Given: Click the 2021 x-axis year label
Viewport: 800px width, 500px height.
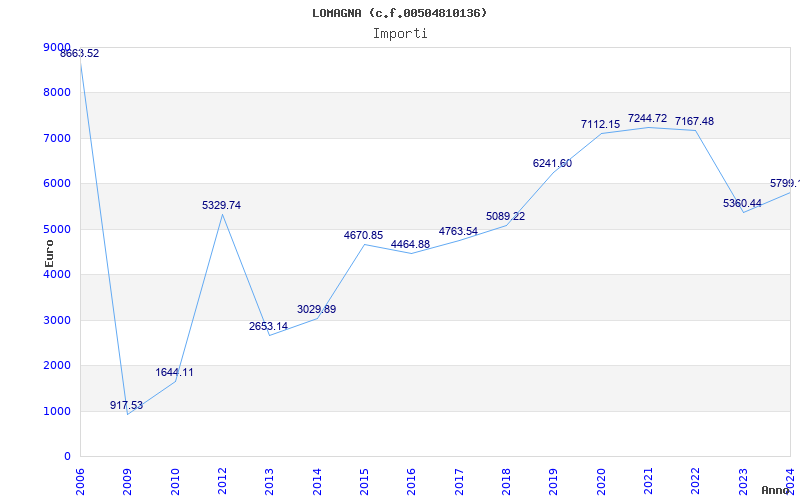Looking at the screenshot, I should tap(648, 482).
